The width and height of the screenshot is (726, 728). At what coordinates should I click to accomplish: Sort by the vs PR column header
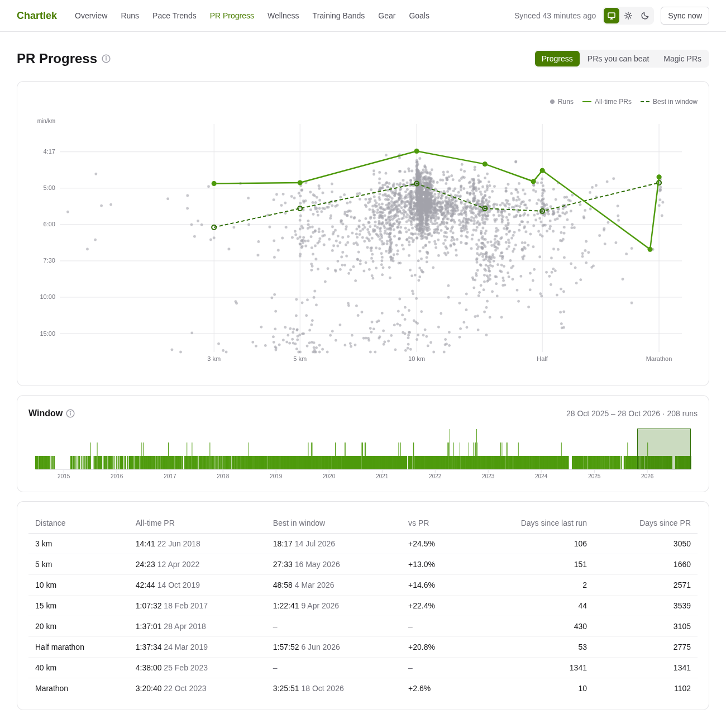point(418,523)
